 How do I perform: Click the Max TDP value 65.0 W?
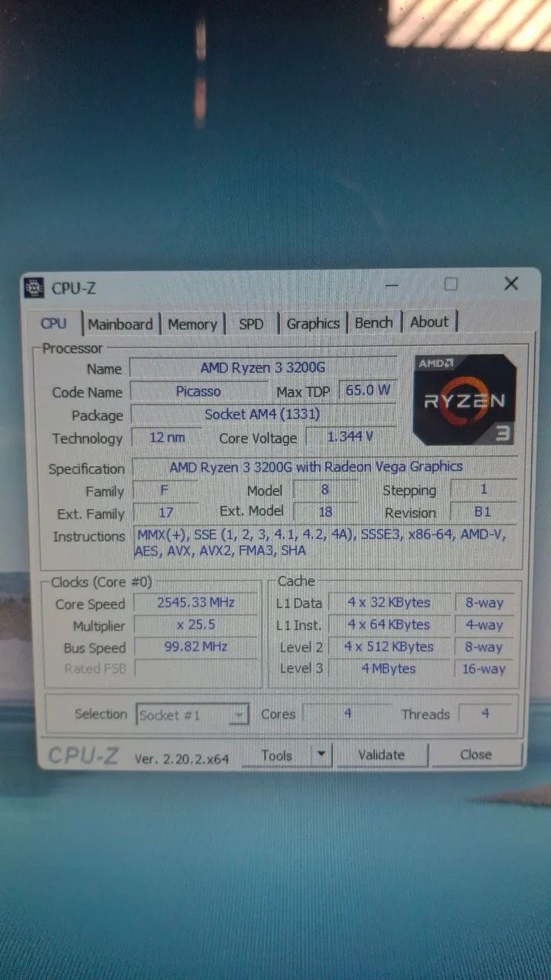367,390
